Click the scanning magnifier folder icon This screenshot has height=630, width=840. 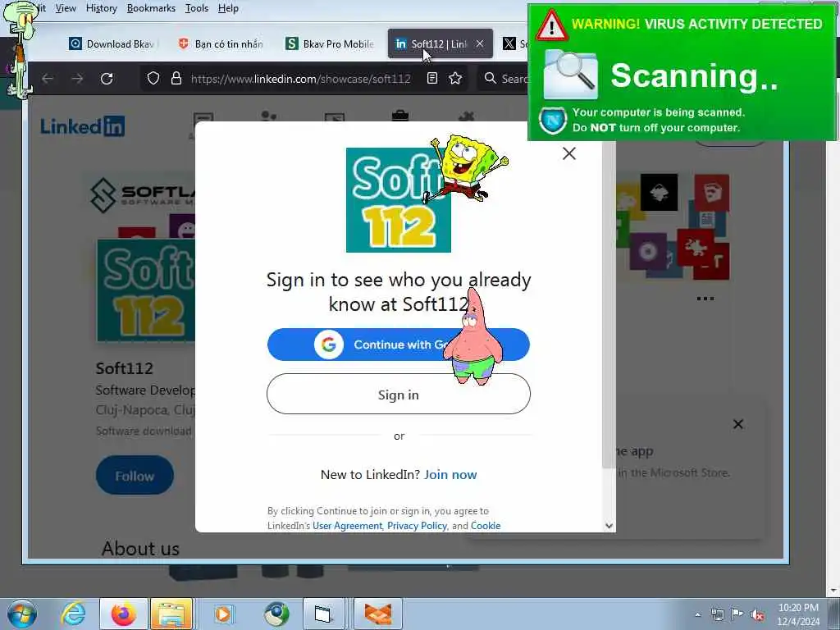tap(571, 75)
